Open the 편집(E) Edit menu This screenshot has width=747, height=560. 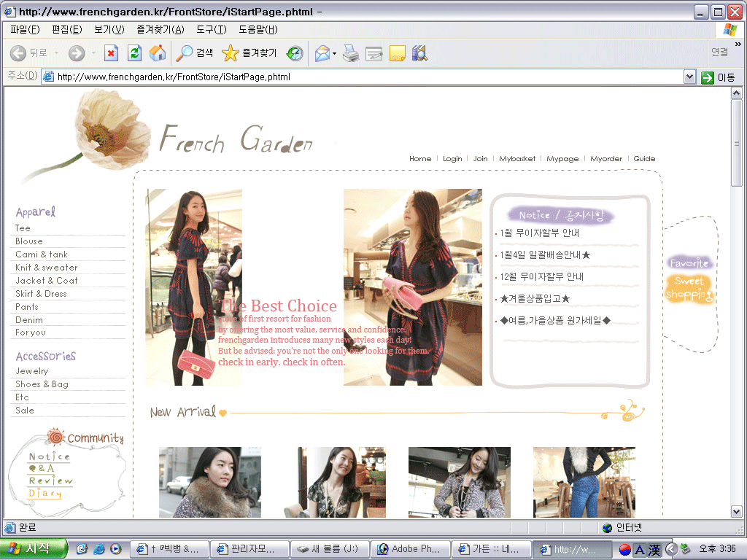66,29
